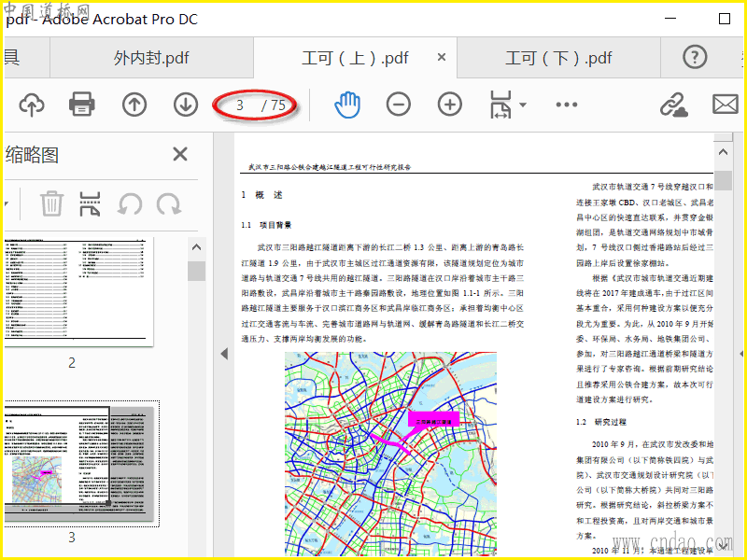Viewport: 747px width, 560px height.
Task: Zoom out with the minus icon
Action: tap(399, 105)
